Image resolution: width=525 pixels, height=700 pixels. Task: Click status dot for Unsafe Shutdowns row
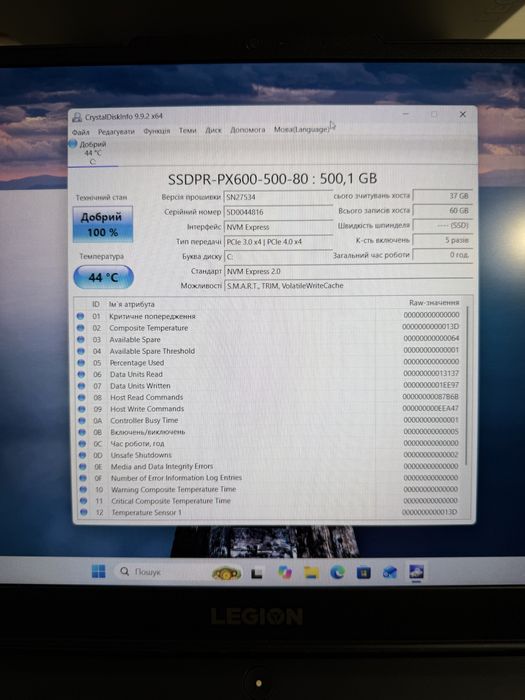83,455
